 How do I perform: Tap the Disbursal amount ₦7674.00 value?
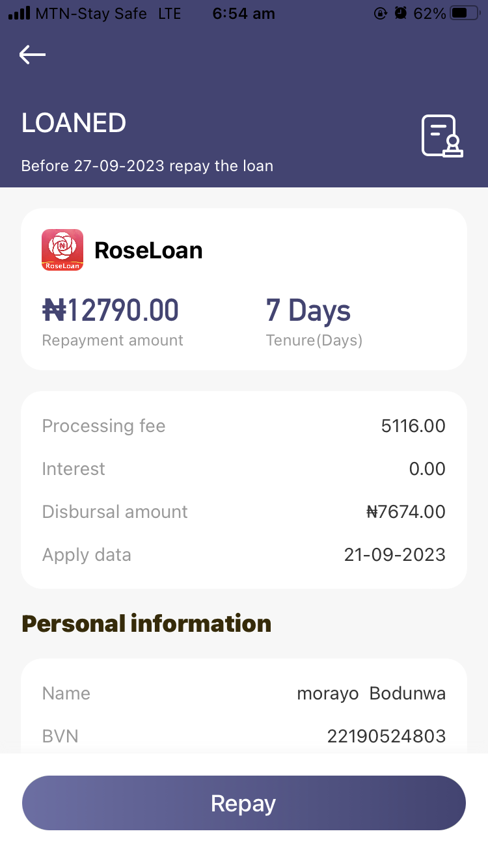click(x=405, y=512)
